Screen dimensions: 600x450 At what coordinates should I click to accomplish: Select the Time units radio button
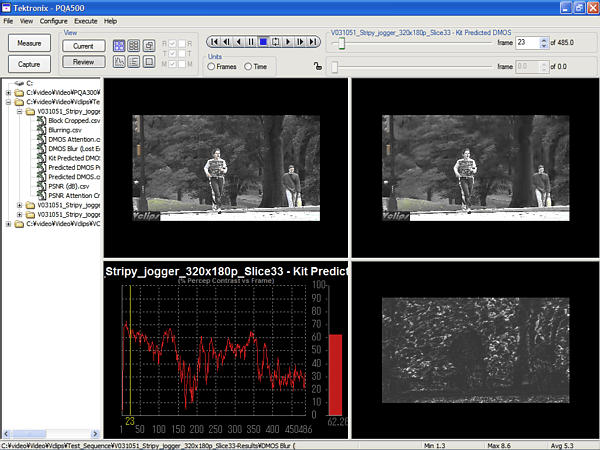coord(249,66)
